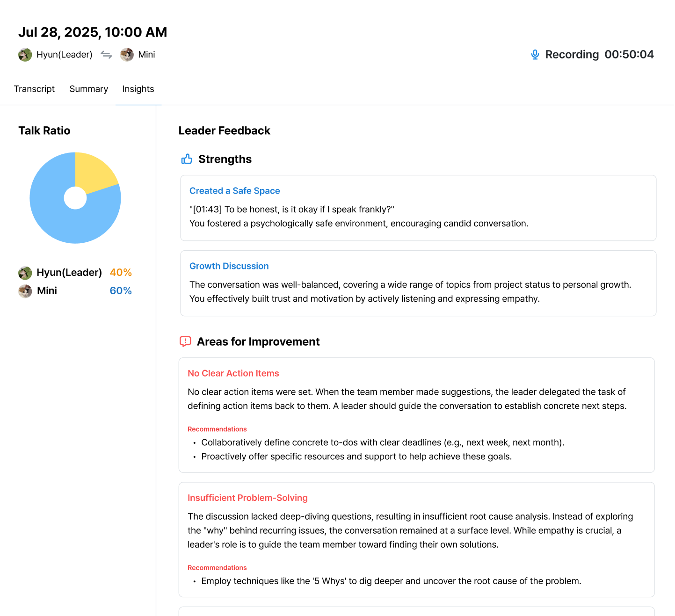The height and width of the screenshot is (616, 675).
Task: Click the [01:43] timestamp quote
Action: click(291, 210)
